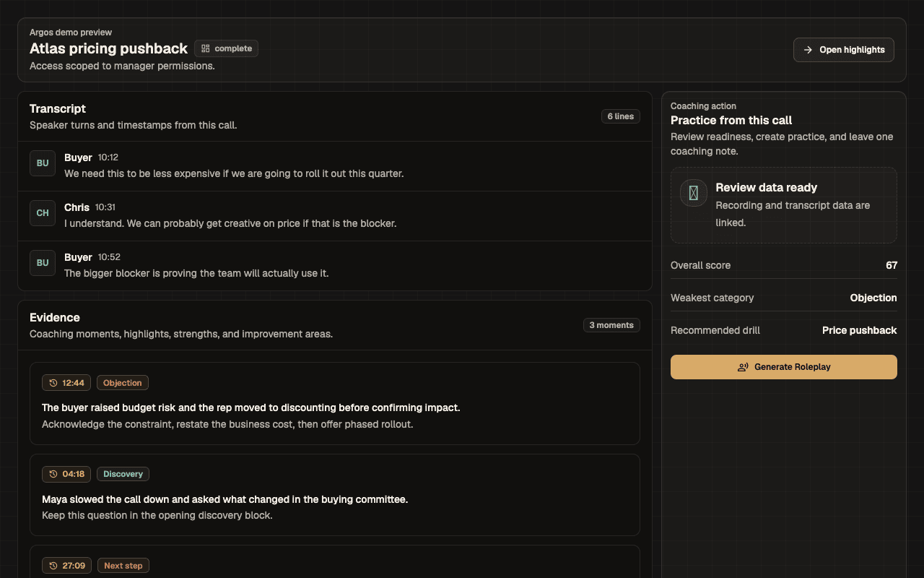Open the Open highlights button
Viewport: 924px width, 578px height.
pyautogui.click(x=844, y=50)
